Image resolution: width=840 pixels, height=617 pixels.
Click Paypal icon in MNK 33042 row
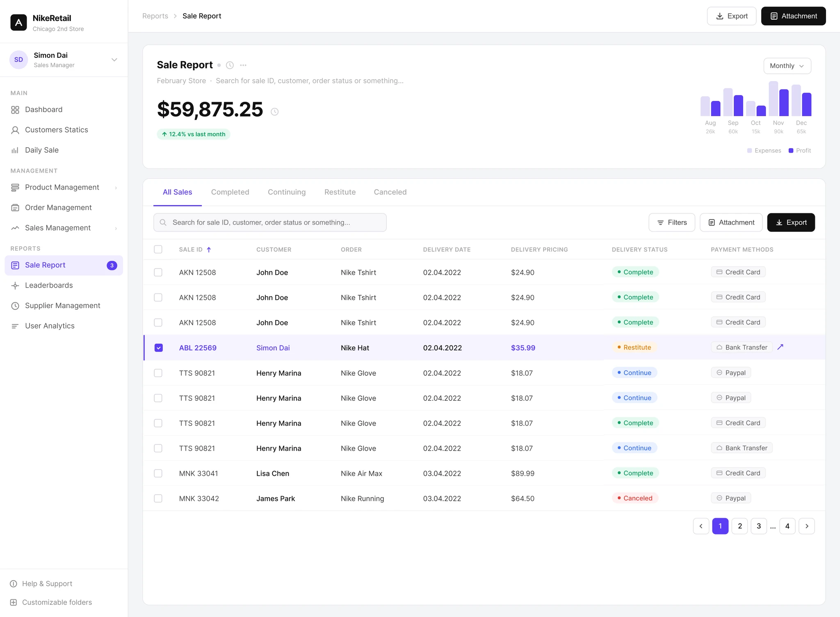[719, 498]
